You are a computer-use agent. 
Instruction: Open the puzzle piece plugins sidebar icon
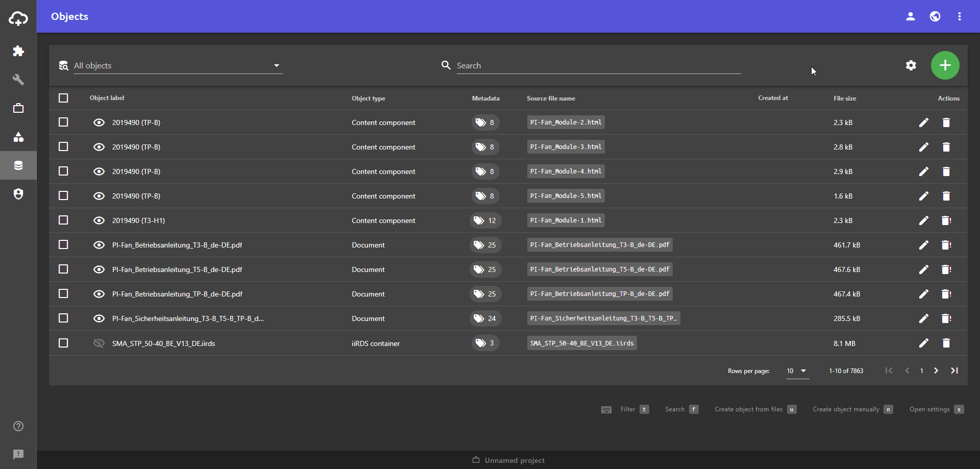click(x=18, y=51)
